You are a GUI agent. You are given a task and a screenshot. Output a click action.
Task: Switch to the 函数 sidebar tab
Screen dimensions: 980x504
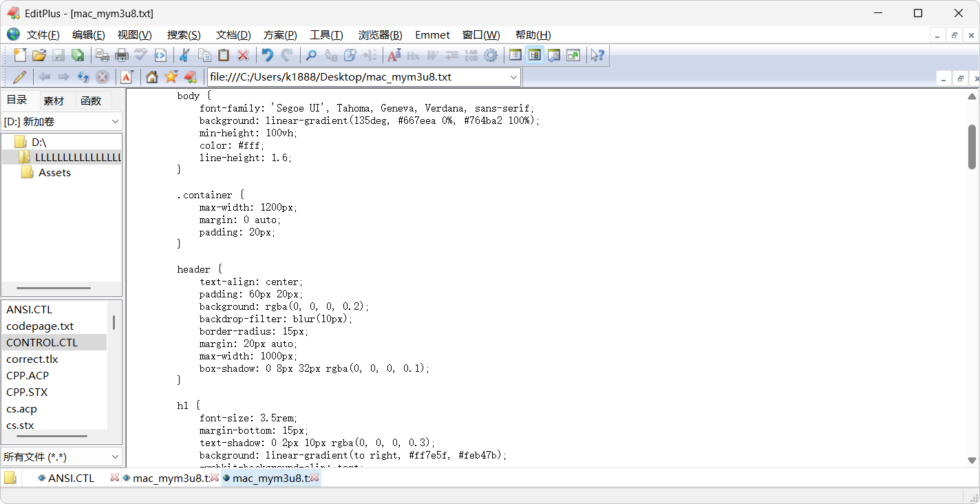click(91, 101)
